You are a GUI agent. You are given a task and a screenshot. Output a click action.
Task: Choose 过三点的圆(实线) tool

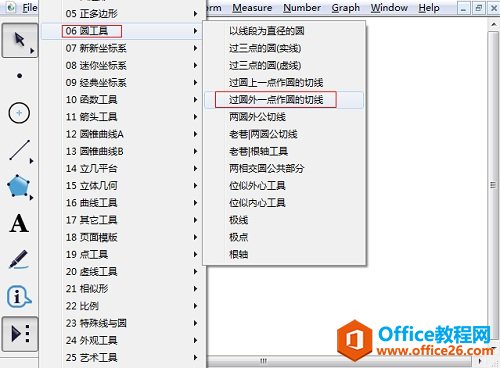(x=284, y=48)
